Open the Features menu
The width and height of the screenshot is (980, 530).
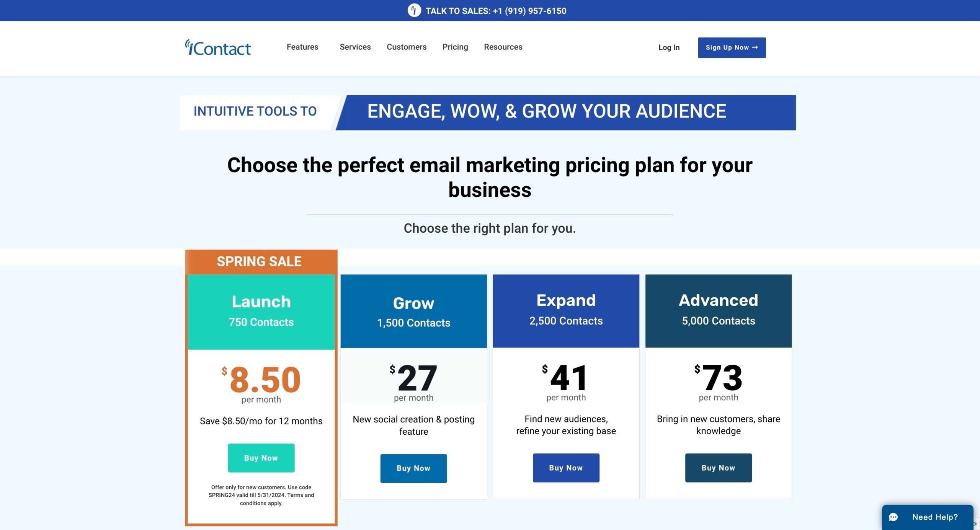coord(302,47)
